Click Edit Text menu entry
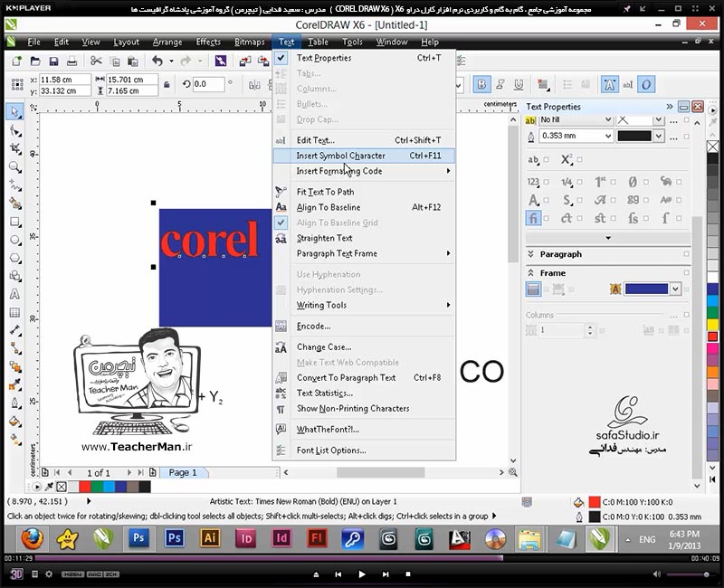Viewport: 724px width, 588px height. pos(364,140)
